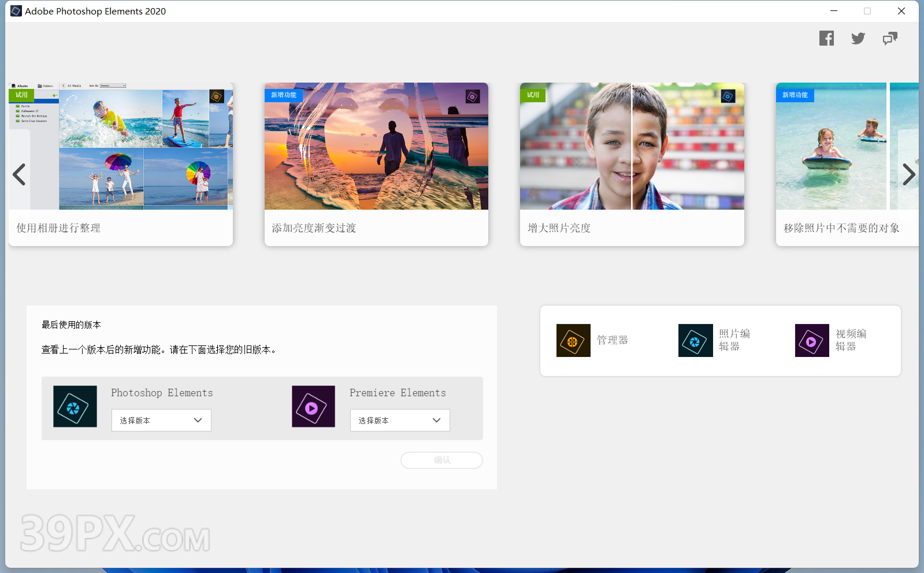Advance carousel with the right arrow
The height and width of the screenshot is (573, 924).
click(908, 174)
